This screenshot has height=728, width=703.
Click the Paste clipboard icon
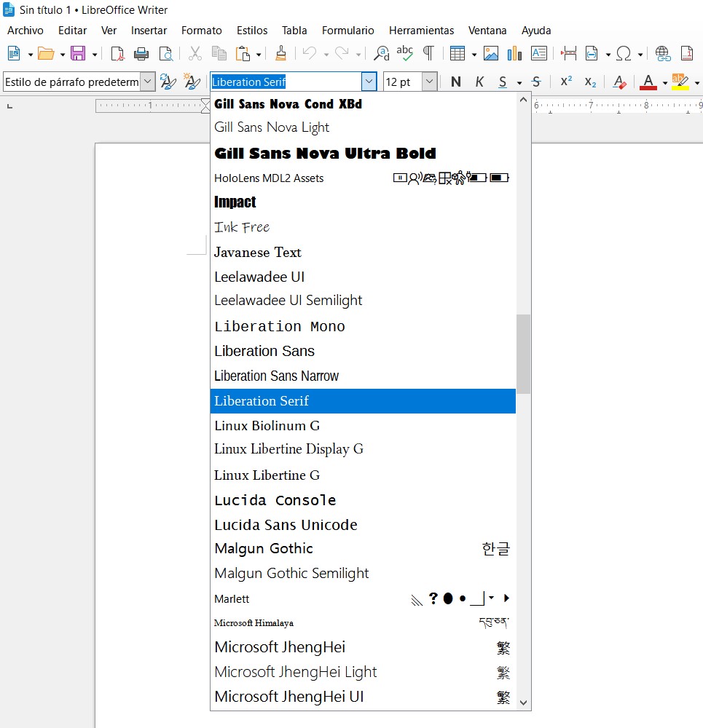(243, 54)
